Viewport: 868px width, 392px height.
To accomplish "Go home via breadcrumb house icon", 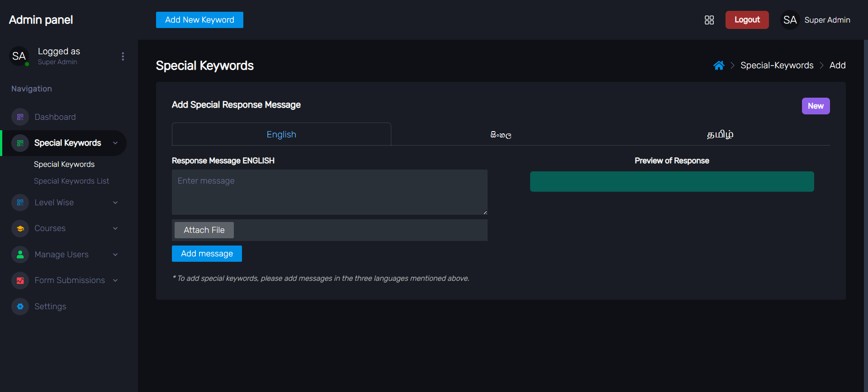I will click(x=718, y=66).
